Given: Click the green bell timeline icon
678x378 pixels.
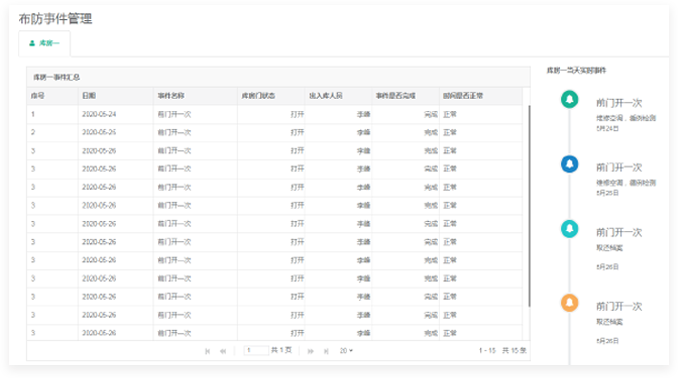Looking at the screenshot, I should pos(569,99).
